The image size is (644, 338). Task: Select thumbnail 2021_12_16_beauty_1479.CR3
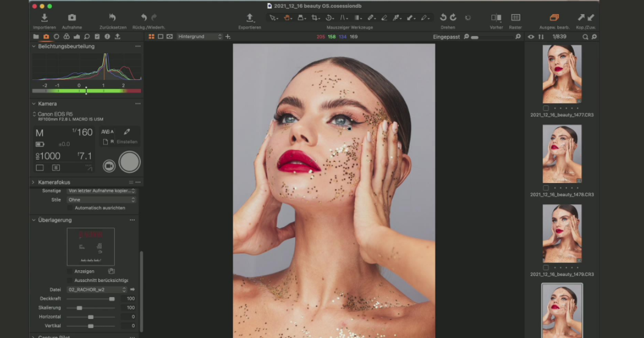(x=562, y=234)
